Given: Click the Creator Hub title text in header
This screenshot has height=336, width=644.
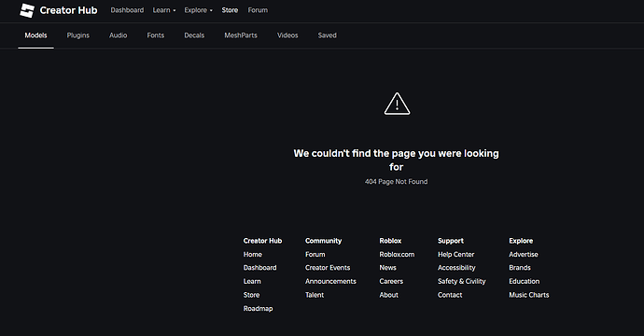Looking at the screenshot, I should pos(68,10).
